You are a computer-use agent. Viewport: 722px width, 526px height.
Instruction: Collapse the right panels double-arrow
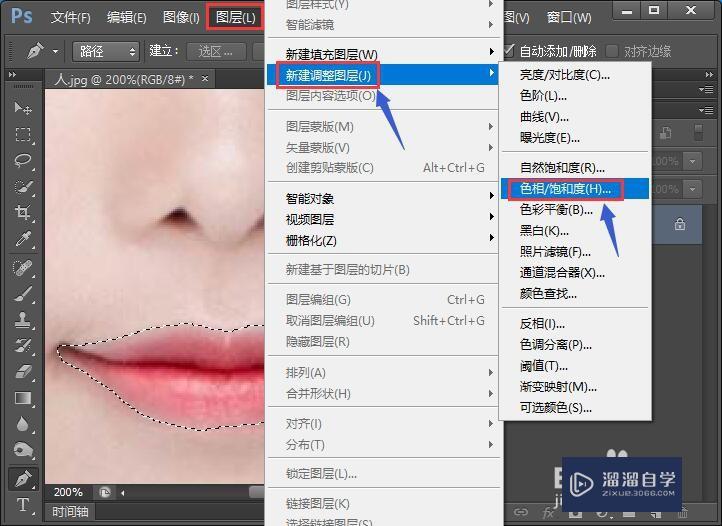pyautogui.click(x=709, y=74)
